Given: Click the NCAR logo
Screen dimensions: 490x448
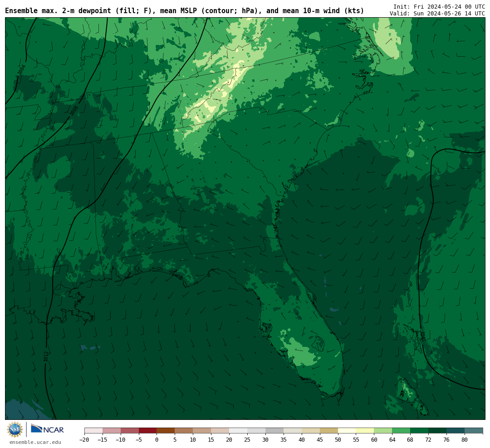Looking at the screenshot, I should click(48, 429).
